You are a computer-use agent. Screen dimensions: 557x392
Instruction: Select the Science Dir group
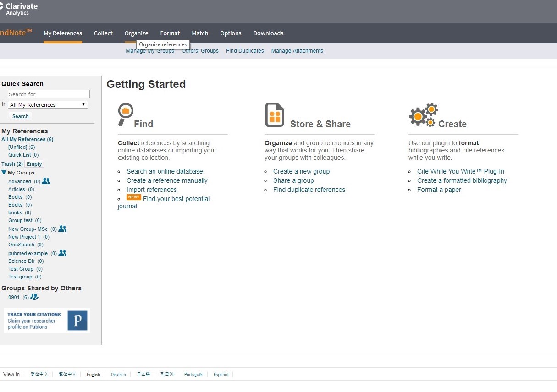tap(22, 261)
